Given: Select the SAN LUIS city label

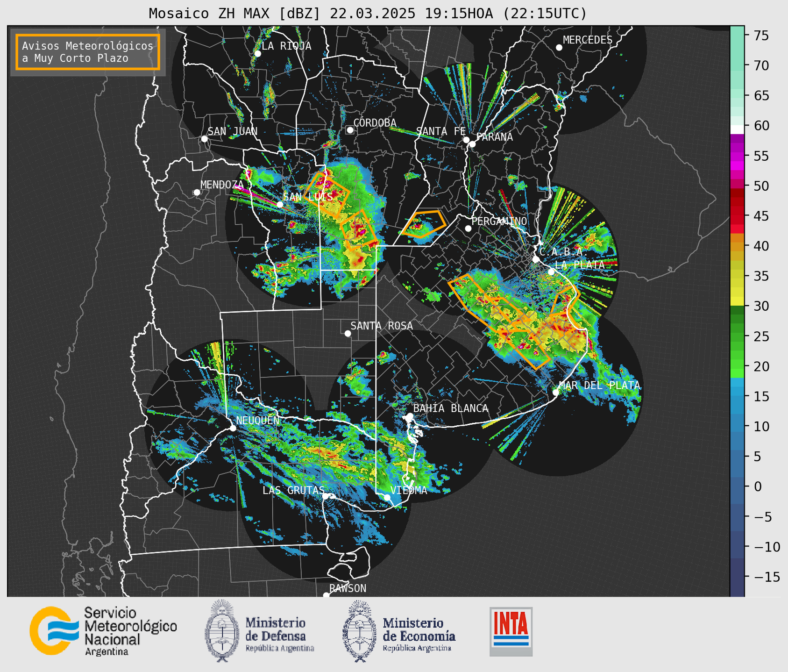Looking at the screenshot, I should (308, 197).
